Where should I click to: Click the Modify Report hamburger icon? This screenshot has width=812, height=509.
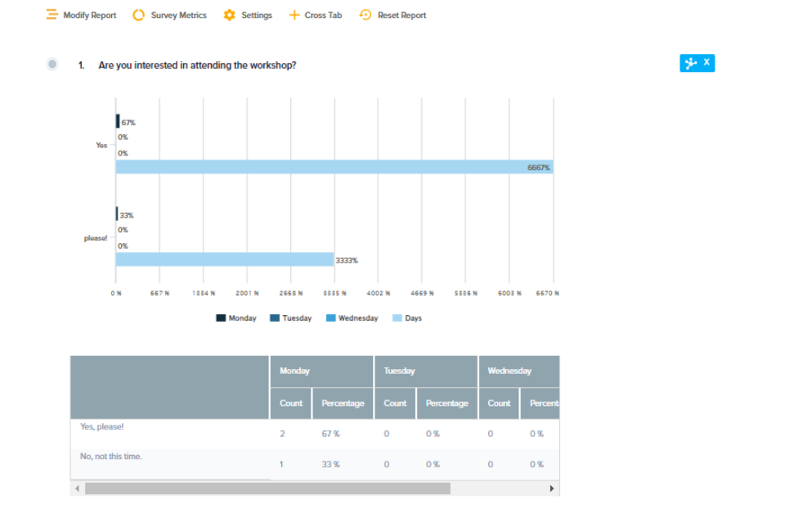pyautogui.click(x=52, y=15)
